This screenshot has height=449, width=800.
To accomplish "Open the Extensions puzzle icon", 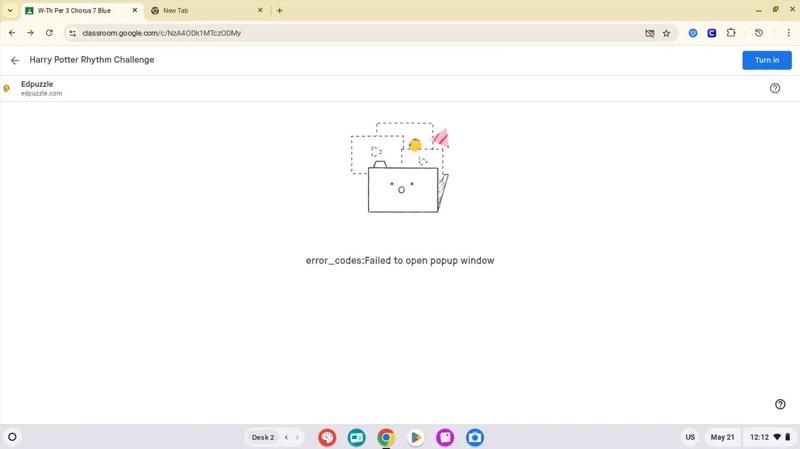I will tap(731, 33).
